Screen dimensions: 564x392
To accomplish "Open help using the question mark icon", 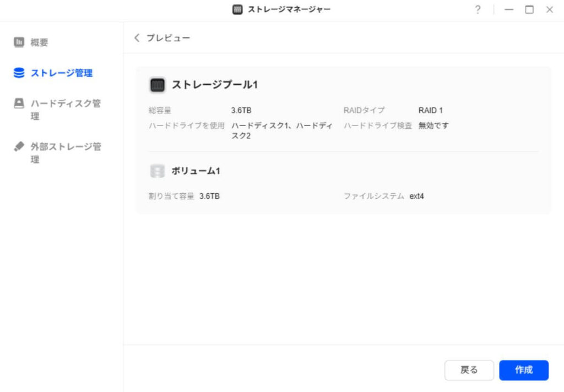I will (478, 9).
